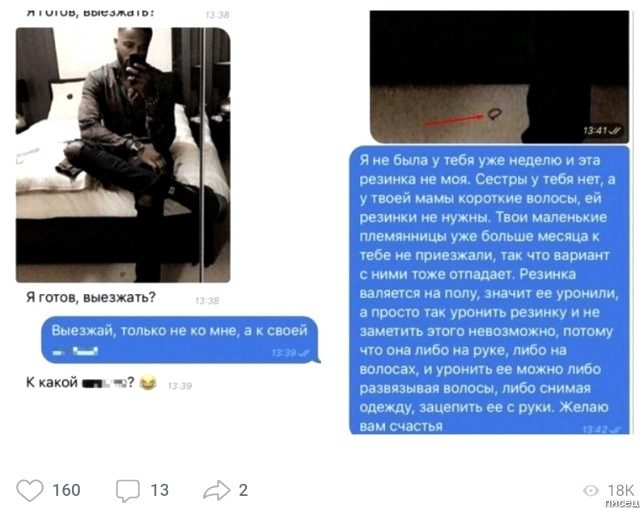This screenshot has height=508, width=640.
Task: Like the post with the heart icon
Action: pyautogui.click(x=29, y=490)
